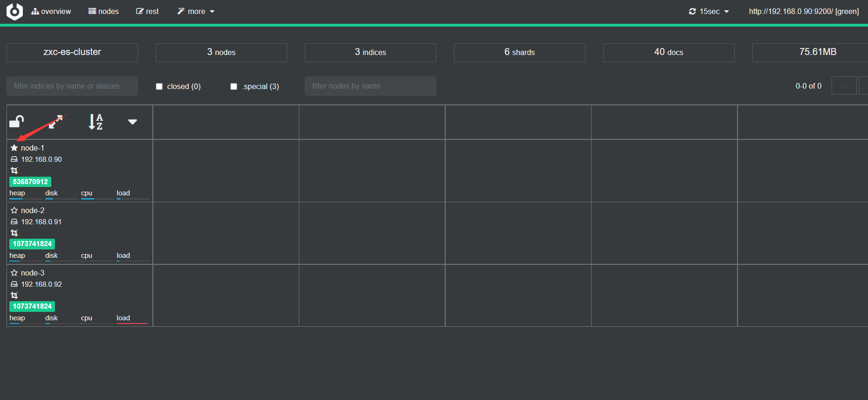Click the 192.168.0.92 address text
868x400 pixels.
click(41, 284)
